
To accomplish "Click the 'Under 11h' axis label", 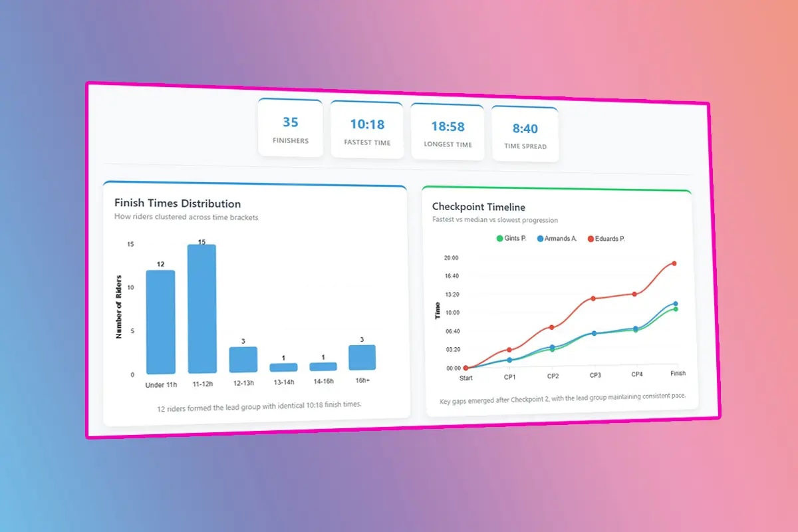I will [160, 384].
